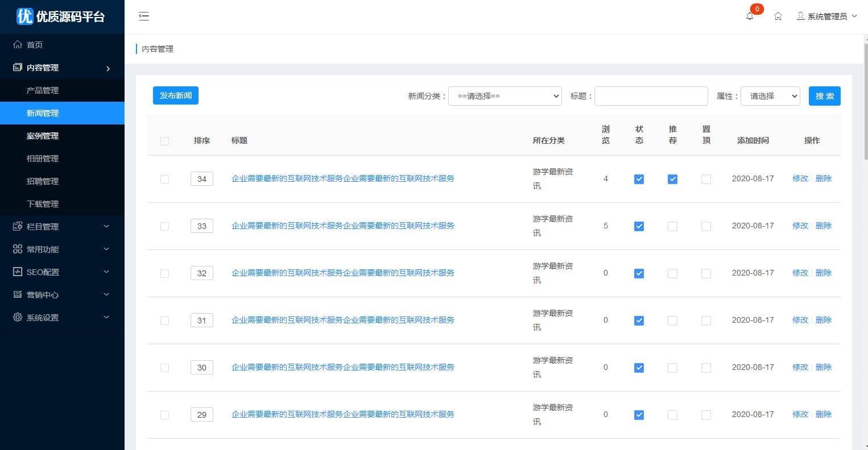Click the 标题 search input field

coord(651,96)
